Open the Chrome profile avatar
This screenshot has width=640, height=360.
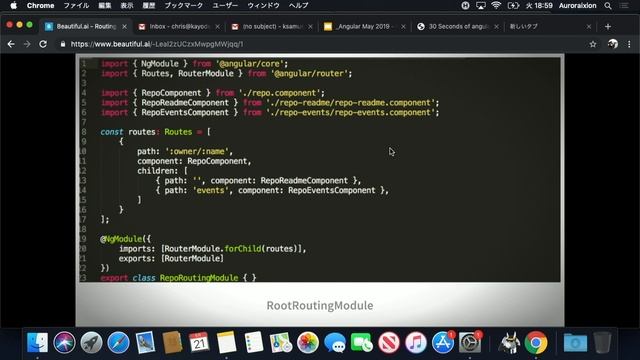tap(613, 44)
